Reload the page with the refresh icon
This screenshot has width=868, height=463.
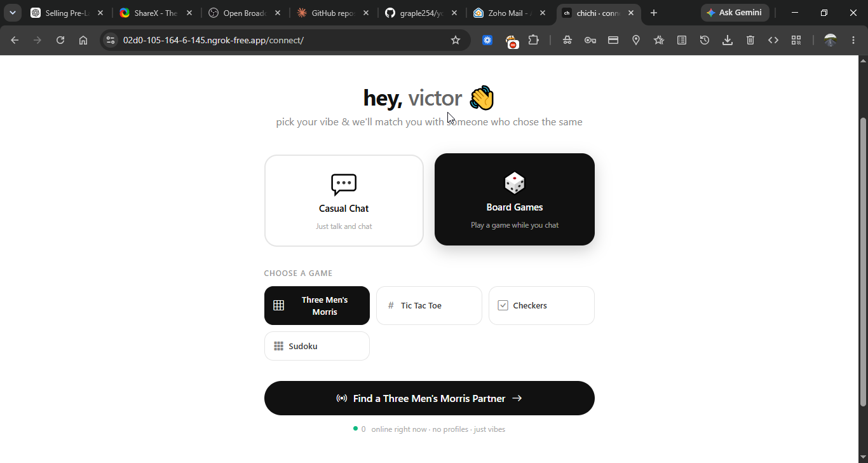tap(60, 40)
